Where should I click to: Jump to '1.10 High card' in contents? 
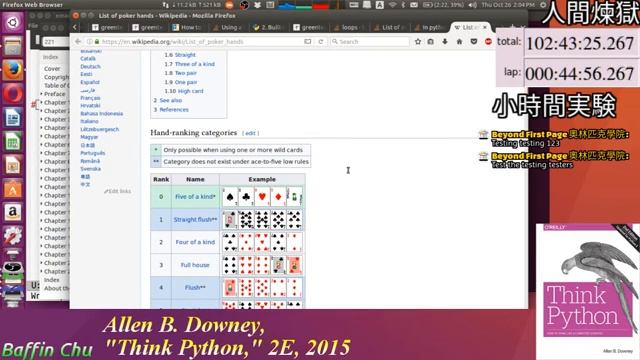click(184, 91)
